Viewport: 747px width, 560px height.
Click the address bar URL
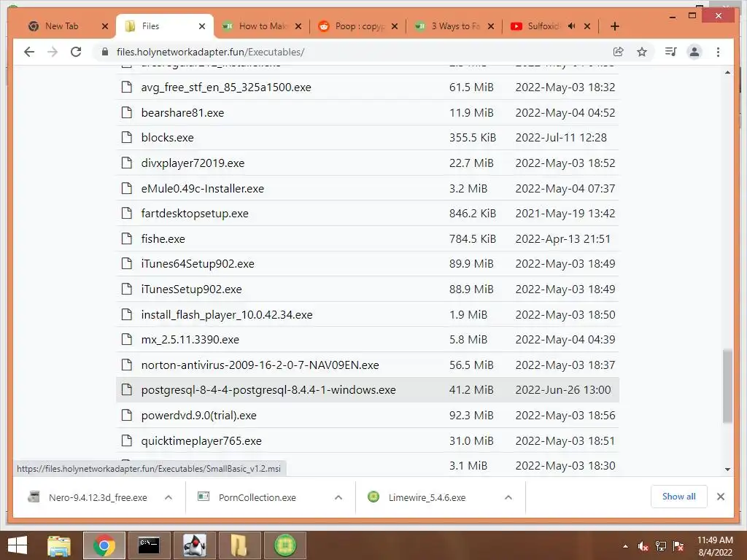tap(210, 52)
